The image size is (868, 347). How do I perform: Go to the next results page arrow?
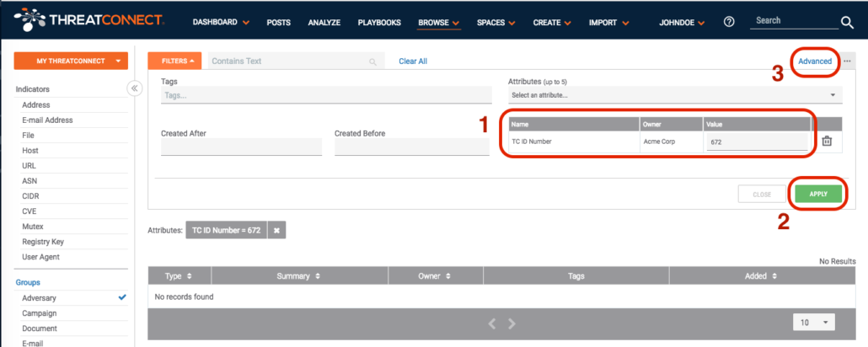tap(512, 323)
